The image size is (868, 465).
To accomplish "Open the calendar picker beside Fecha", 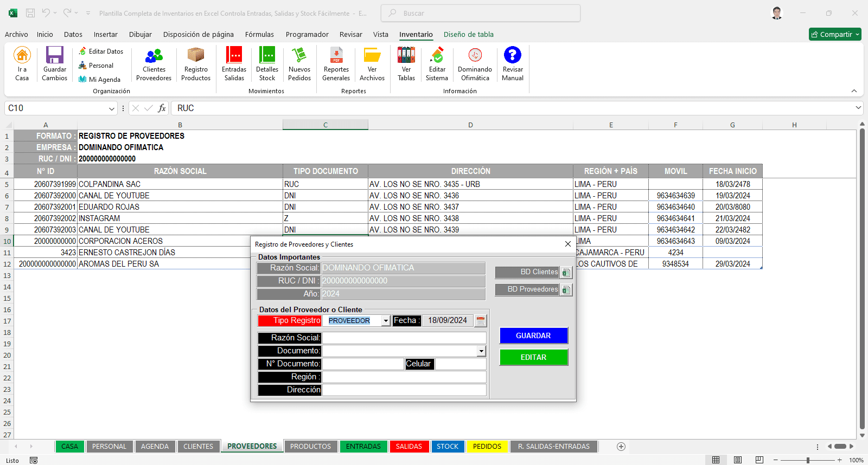I will 480,321.
